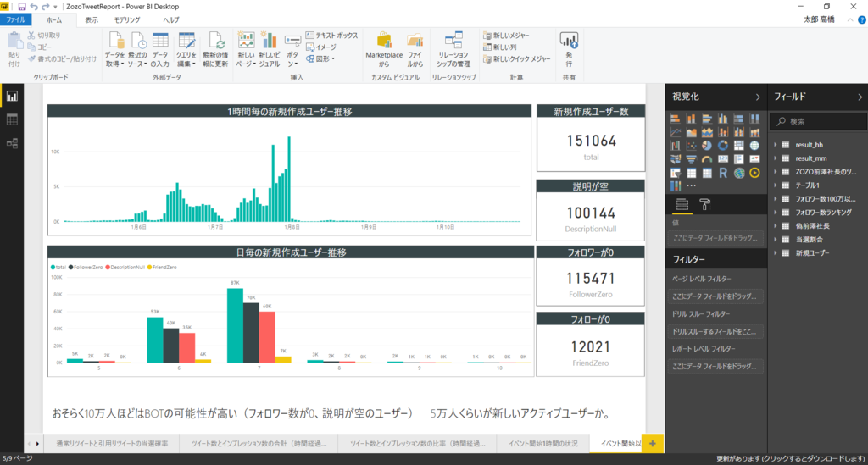Viewport: 868px width, 465px height.
Task: Click FollowerZero in the chart legend
Action: [86, 267]
